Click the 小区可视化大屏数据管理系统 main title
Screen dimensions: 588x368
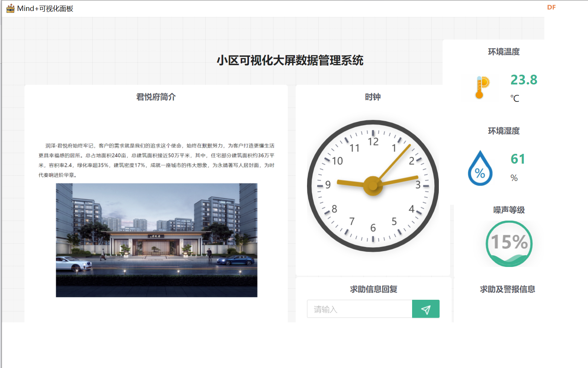(290, 60)
